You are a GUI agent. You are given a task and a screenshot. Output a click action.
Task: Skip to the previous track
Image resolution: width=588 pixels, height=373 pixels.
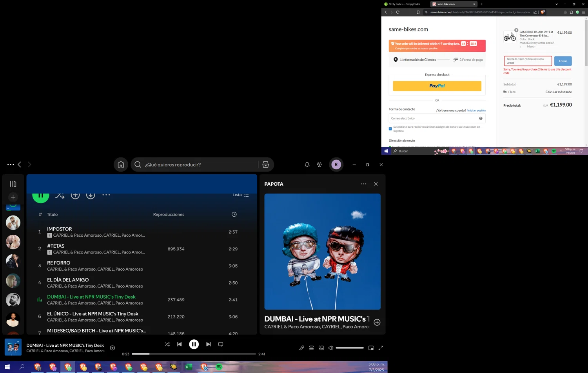pos(179,344)
